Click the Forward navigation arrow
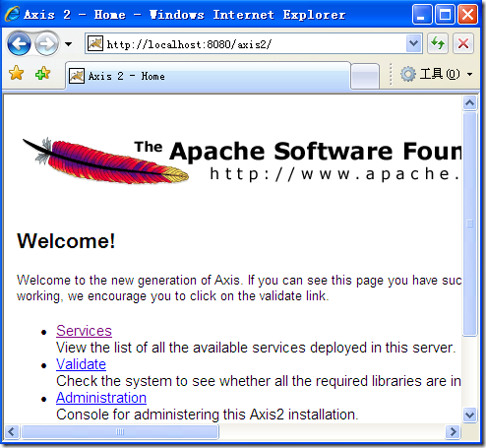486x448 pixels. (46, 43)
